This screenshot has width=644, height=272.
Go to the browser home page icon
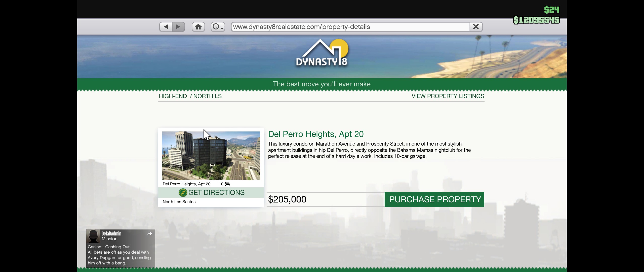[198, 27]
